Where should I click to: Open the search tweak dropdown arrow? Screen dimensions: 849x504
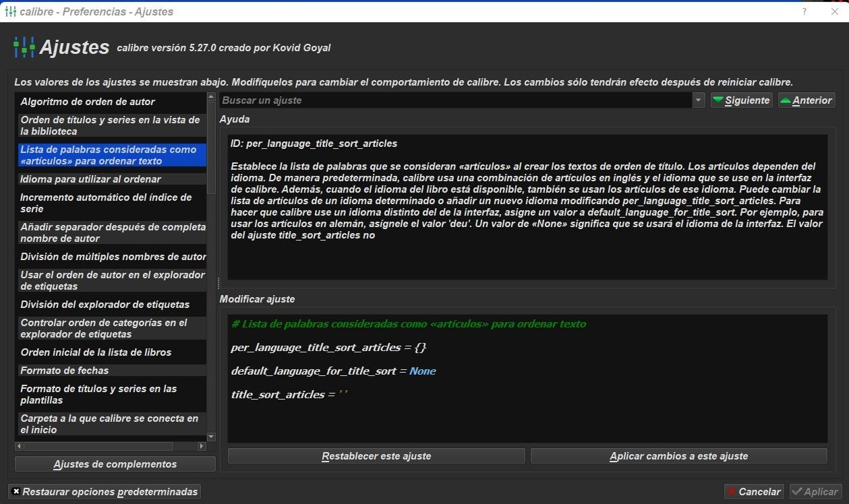(698, 100)
